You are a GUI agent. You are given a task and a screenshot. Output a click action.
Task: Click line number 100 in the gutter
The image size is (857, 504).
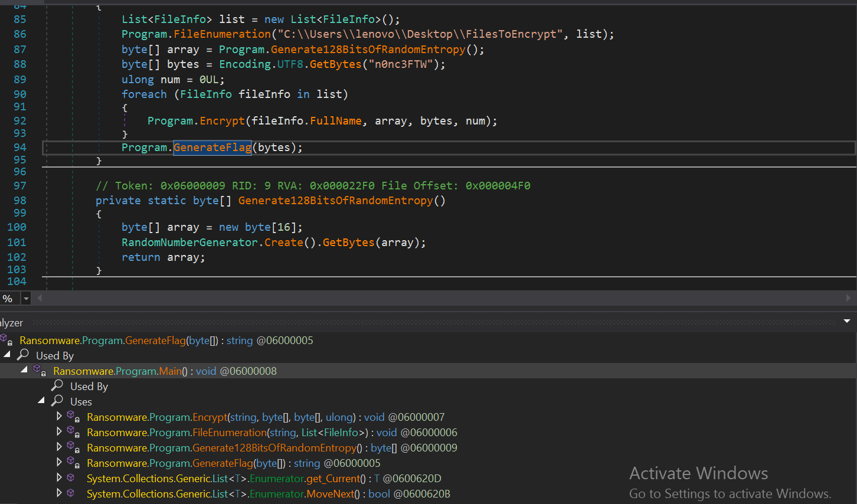pyautogui.click(x=17, y=227)
